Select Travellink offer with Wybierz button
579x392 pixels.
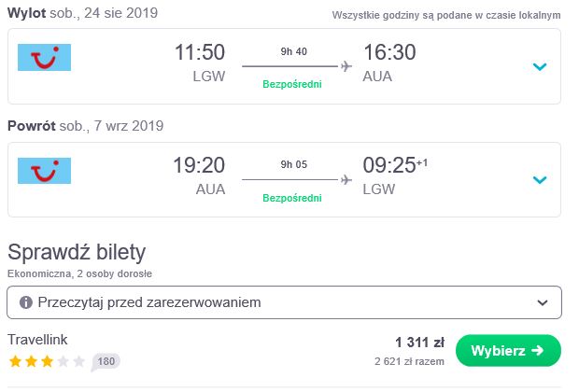click(508, 350)
